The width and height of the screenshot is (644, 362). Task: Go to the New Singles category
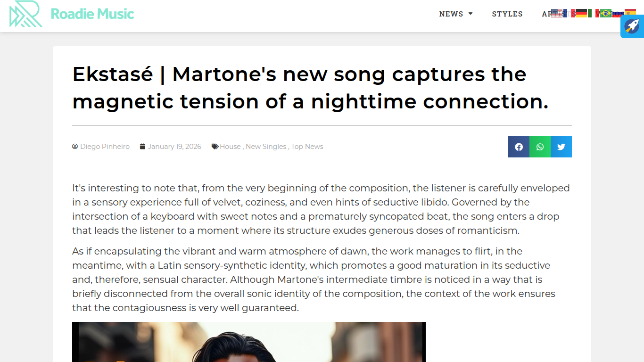tap(266, 147)
